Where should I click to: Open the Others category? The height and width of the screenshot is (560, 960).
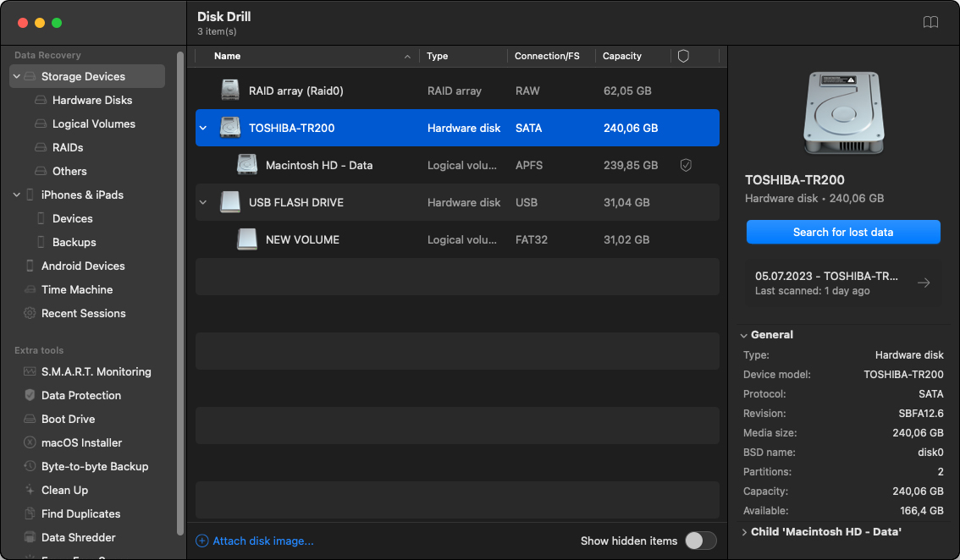[69, 172]
